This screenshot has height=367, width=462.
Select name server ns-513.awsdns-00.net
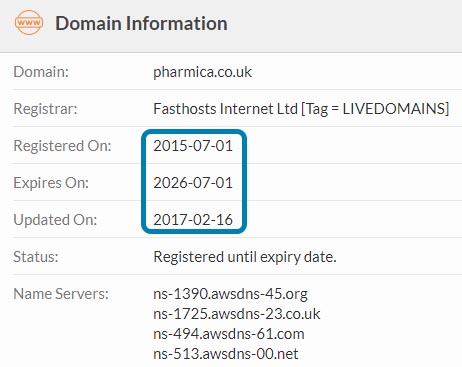coord(226,354)
